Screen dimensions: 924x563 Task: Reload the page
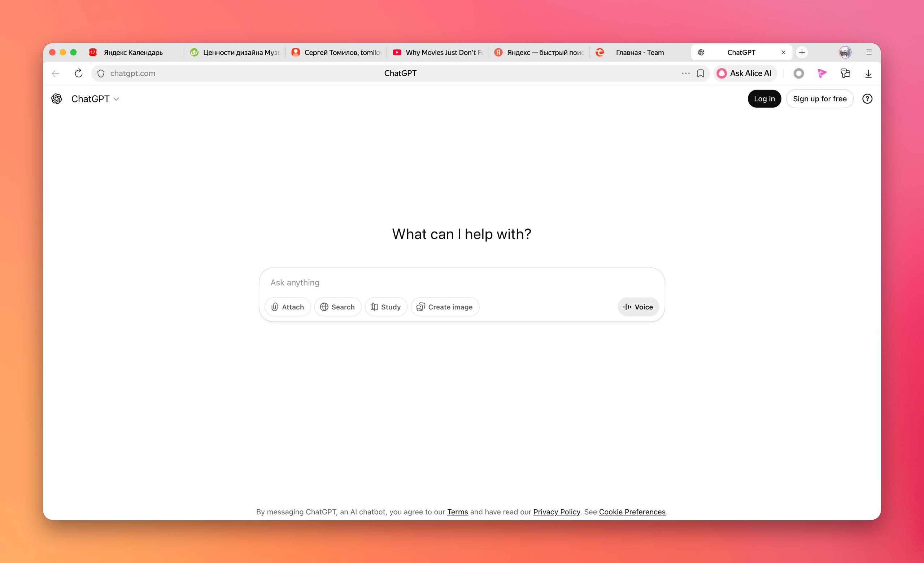(x=78, y=73)
